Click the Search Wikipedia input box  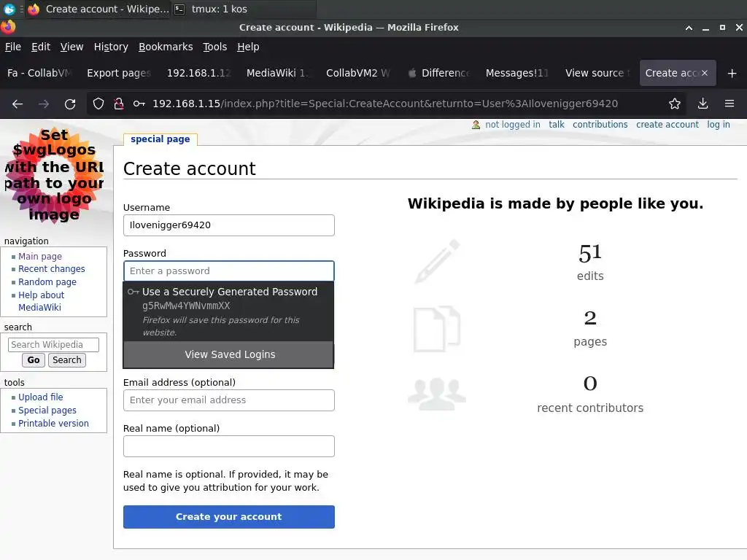pos(53,345)
